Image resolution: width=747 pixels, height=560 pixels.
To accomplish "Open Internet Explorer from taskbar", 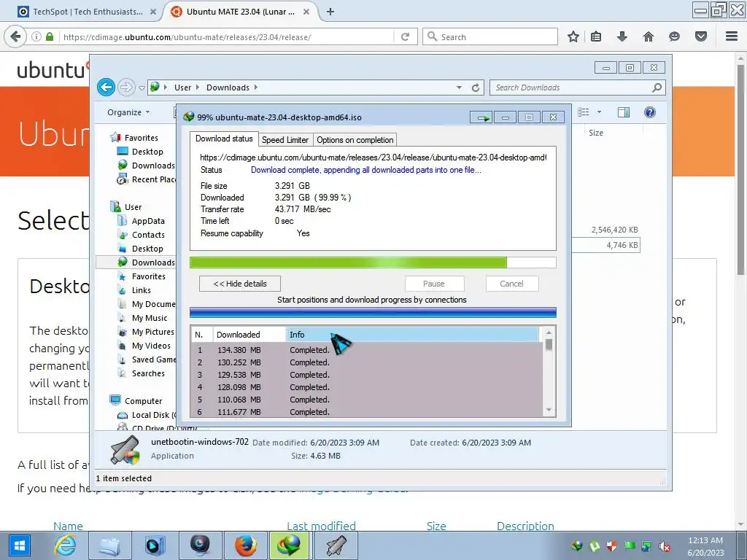I will pyautogui.click(x=65, y=545).
